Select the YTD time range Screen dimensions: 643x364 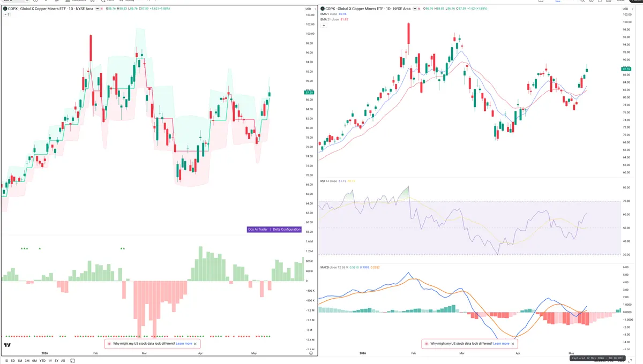click(42, 361)
